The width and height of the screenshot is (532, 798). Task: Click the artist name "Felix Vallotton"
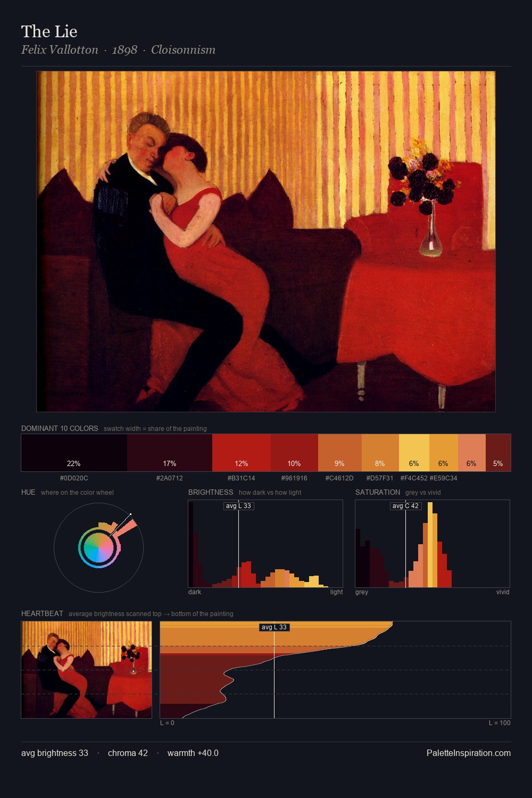[x=60, y=50]
